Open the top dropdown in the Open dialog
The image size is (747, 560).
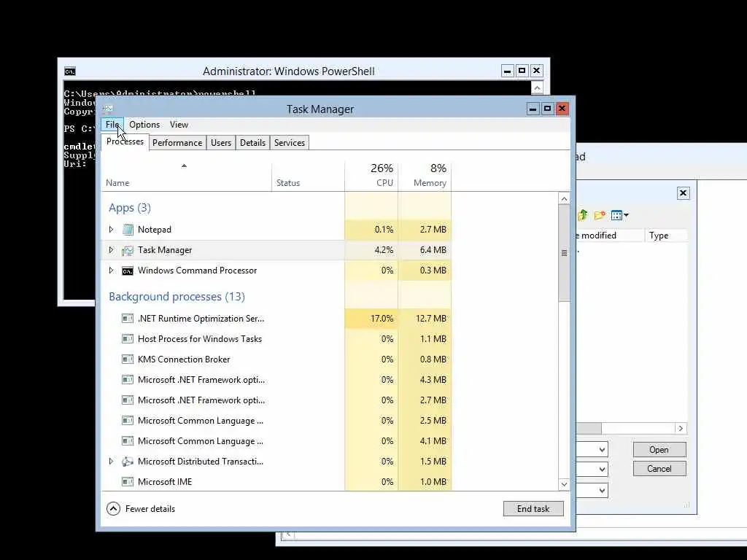602,449
